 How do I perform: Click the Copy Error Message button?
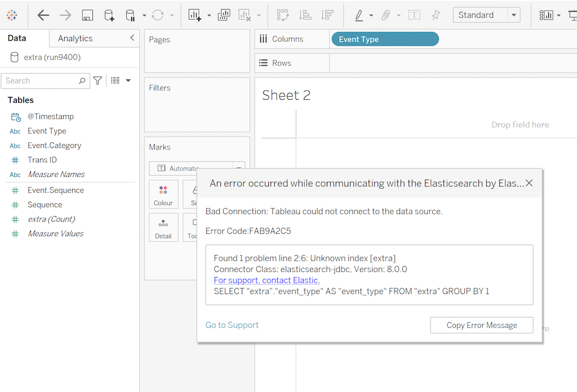[481, 325]
